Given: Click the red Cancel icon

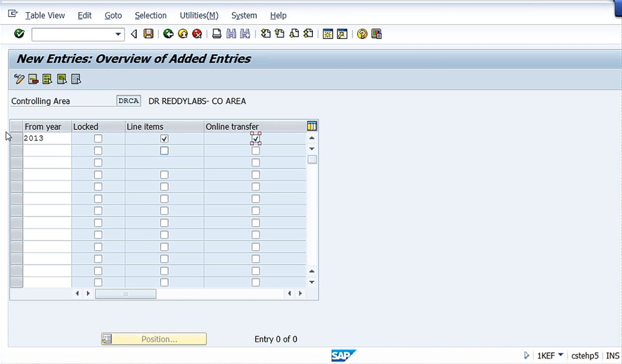Looking at the screenshot, I should pos(197,34).
